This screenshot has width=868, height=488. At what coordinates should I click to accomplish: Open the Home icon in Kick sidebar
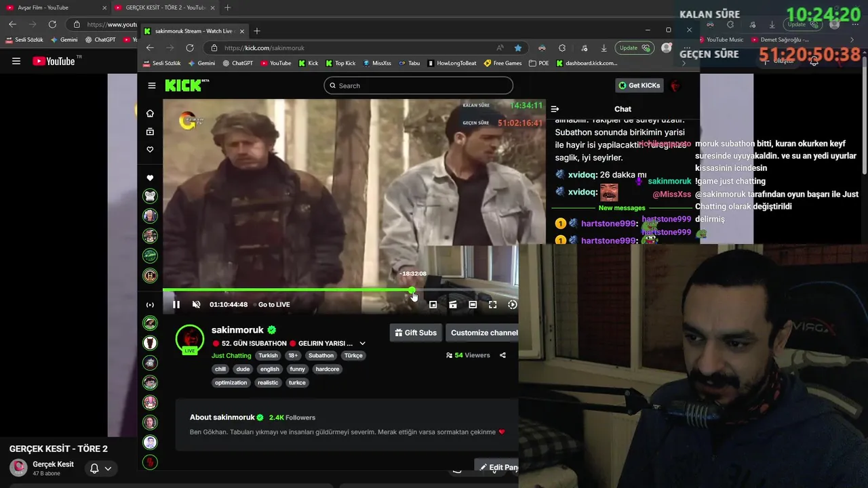(150, 113)
